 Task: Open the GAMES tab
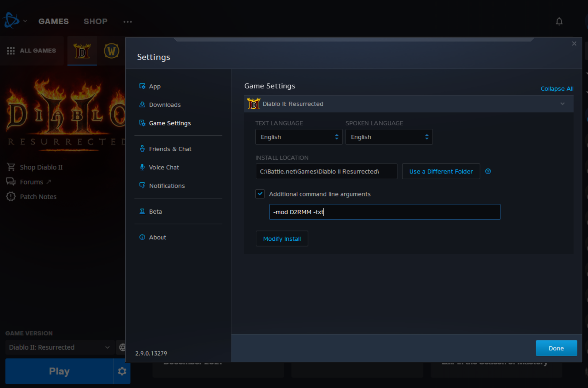54,21
